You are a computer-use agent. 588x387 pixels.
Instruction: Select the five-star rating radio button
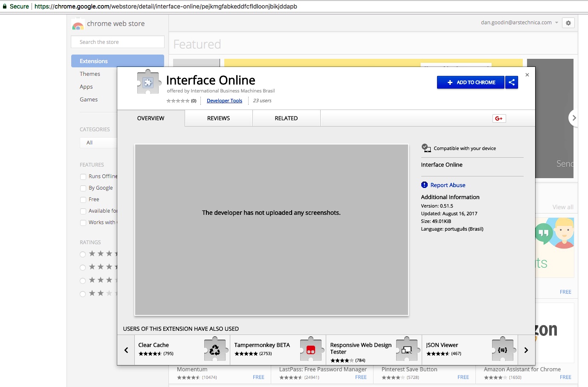tap(83, 254)
